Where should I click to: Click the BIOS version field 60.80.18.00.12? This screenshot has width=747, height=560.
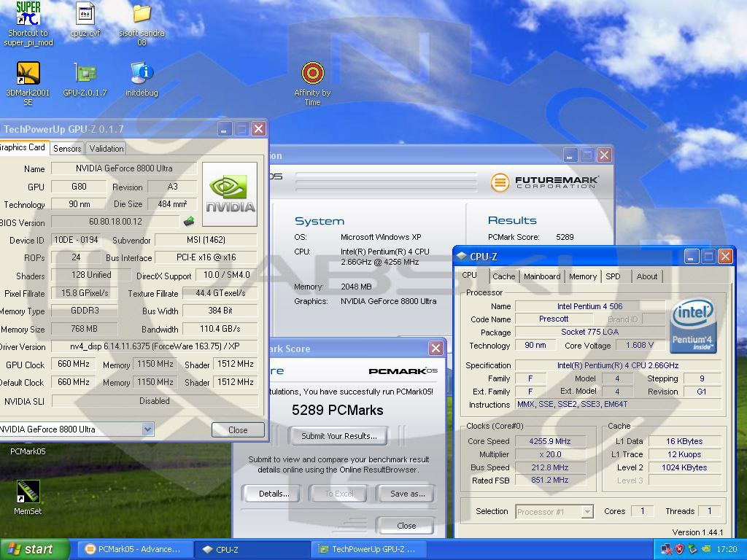click(x=115, y=222)
